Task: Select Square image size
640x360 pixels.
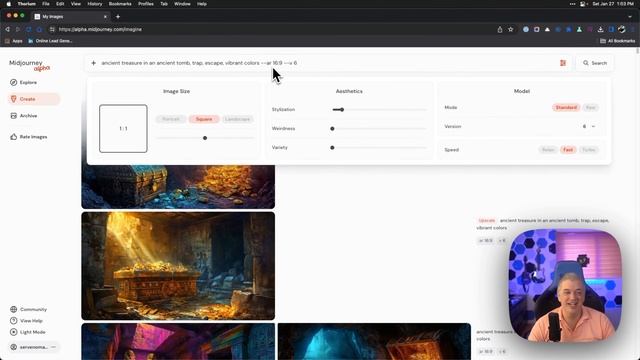Action: (x=204, y=119)
